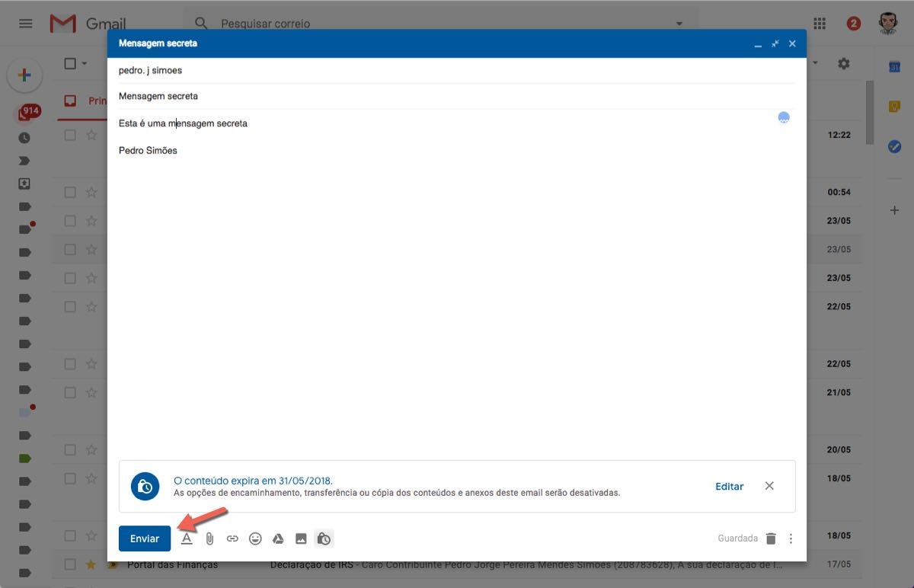Unstar the Portal das Finanças email
The width and height of the screenshot is (914, 588).
point(91,564)
